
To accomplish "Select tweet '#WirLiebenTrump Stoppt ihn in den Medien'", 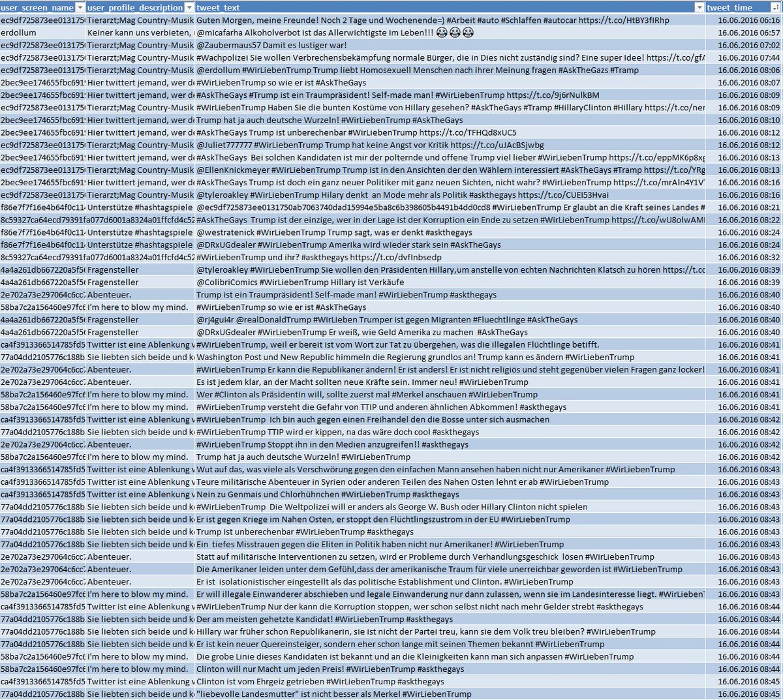I will click(x=450, y=444).
